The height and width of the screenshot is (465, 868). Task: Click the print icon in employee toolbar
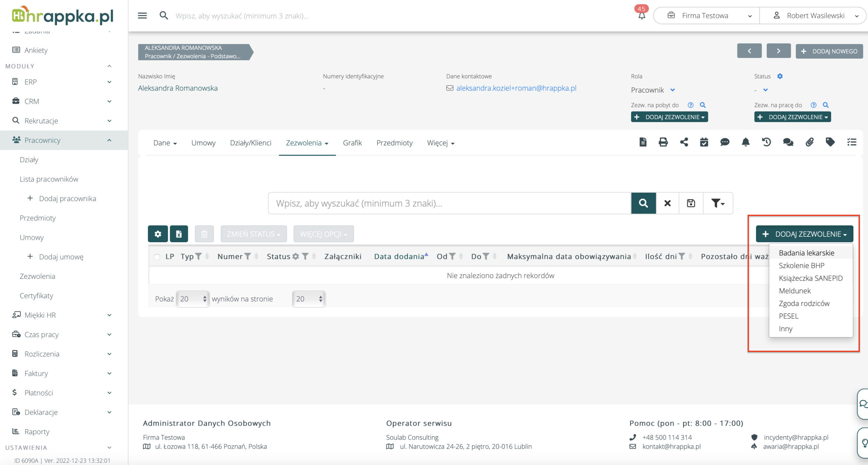tap(663, 142)
